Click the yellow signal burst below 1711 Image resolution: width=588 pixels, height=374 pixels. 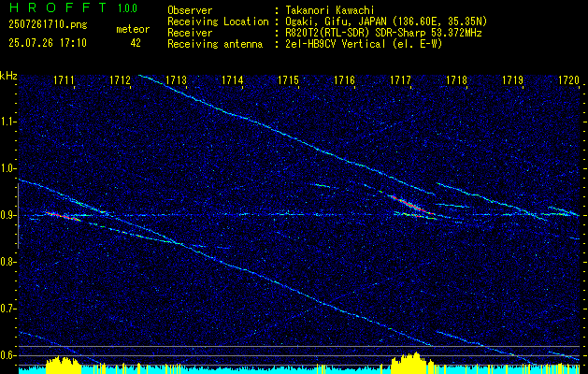[x=64, y=365]
